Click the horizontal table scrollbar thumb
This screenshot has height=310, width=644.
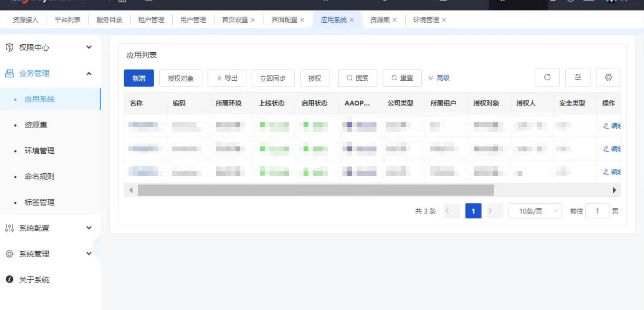[316, 190]
